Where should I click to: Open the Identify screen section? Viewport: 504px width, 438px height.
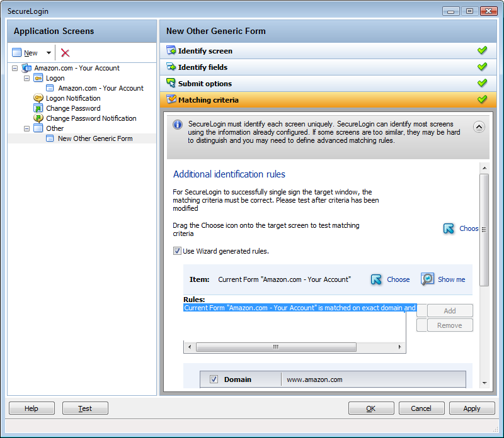click(205, 51)
